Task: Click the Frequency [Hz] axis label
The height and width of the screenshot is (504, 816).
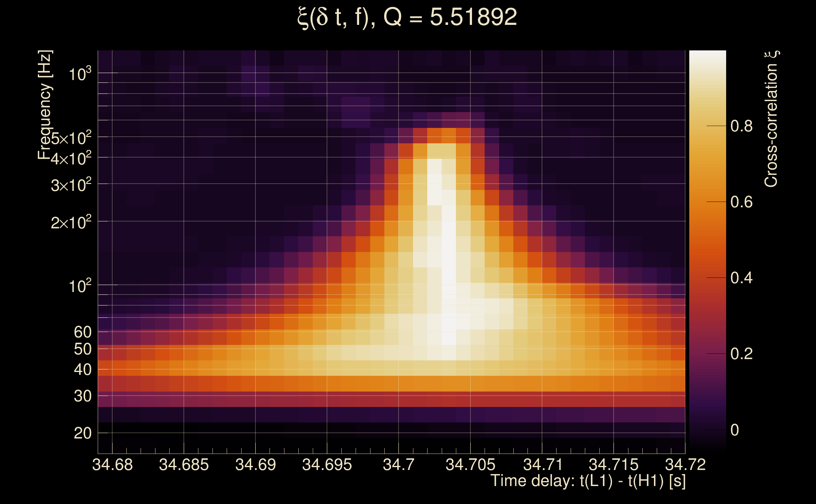Action: [45, 105]
